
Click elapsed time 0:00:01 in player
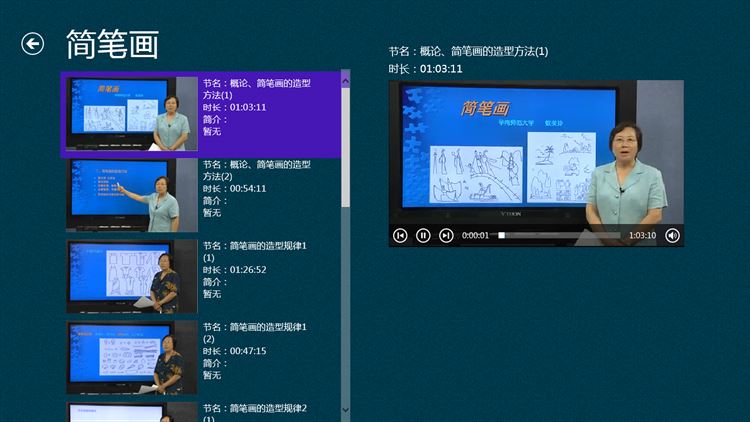[475, 235]
